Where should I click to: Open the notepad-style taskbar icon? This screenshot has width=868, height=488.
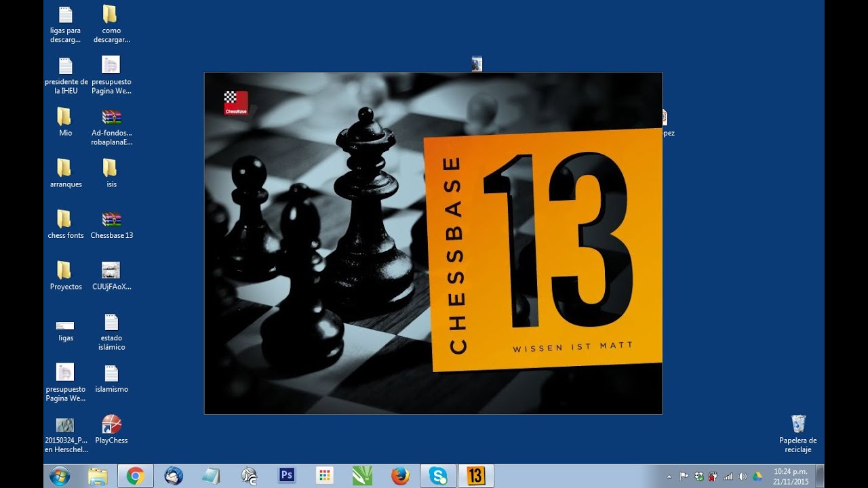click(211, 476)
